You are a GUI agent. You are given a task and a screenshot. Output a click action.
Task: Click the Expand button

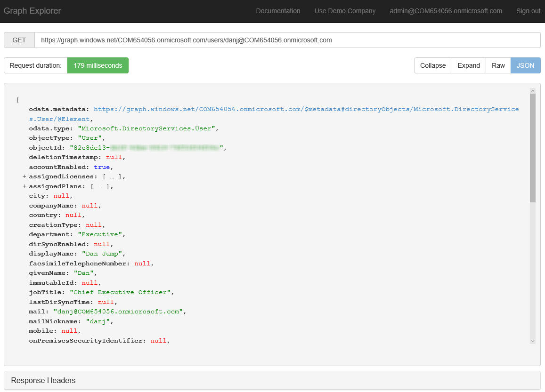coord(468,65)
